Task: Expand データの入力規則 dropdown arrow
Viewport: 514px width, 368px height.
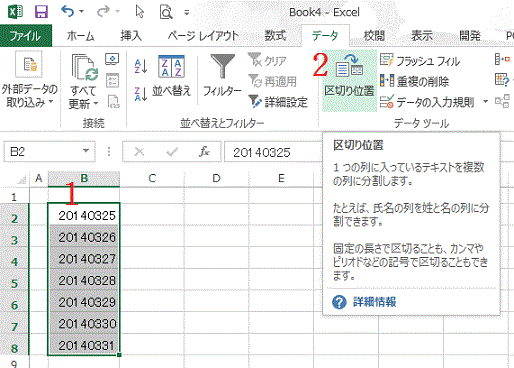Action: [485, 101]
